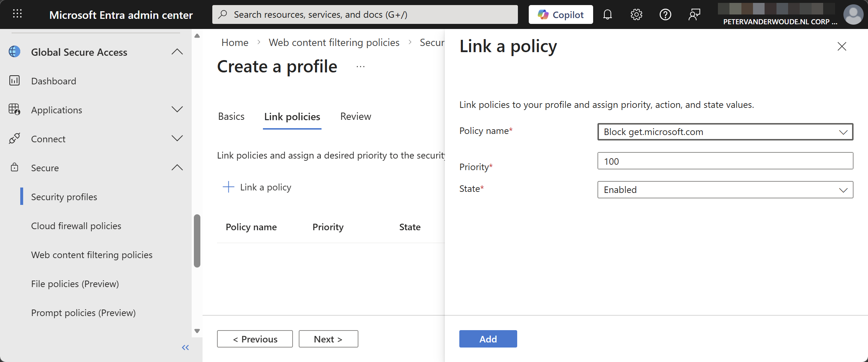Launch Copilot from the header
The height and width of the screenshot is (362, 868).
pos(561,14)
